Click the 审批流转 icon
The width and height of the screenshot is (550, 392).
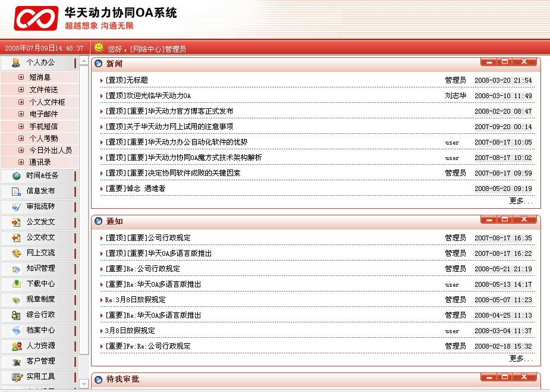tap(17, 206)
